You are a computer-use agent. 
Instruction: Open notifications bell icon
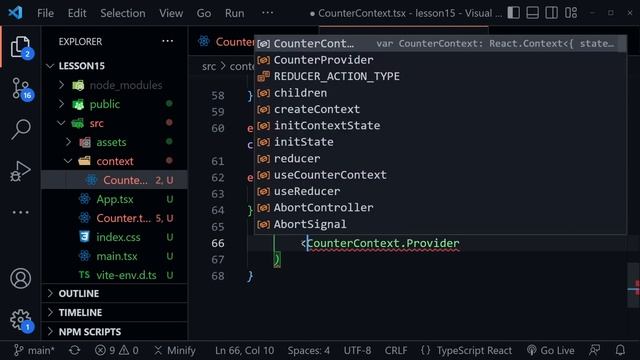pyautogui.click(x=620, y=350)
